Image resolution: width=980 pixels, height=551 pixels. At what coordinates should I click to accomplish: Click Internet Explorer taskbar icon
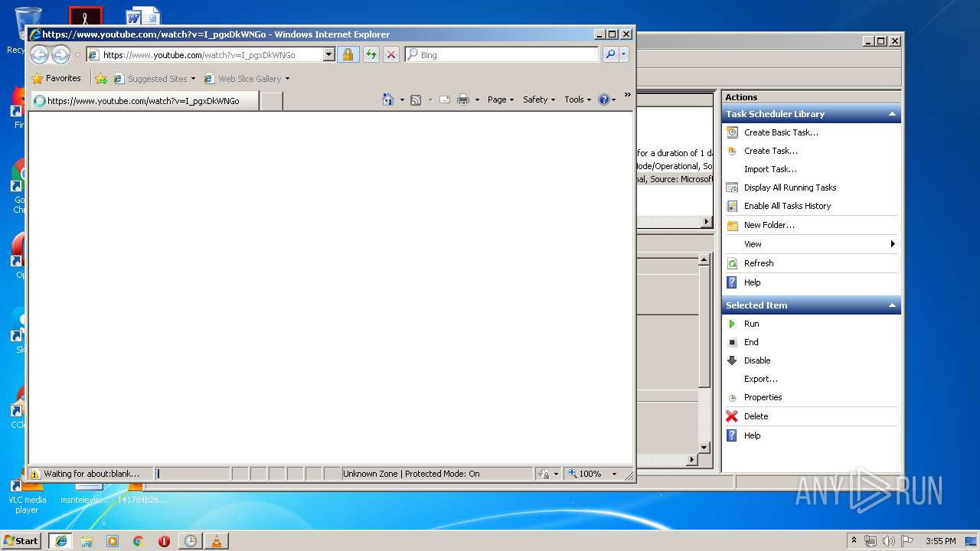[60, 541]
